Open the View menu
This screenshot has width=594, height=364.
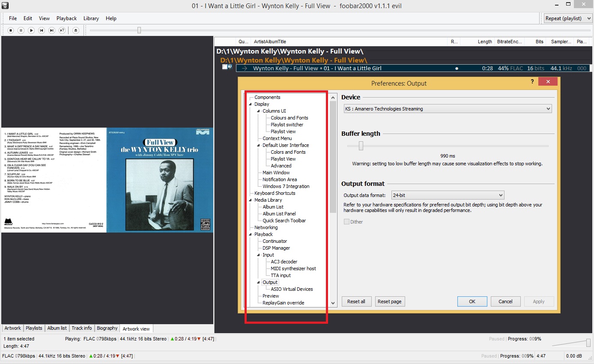(45, 18)
